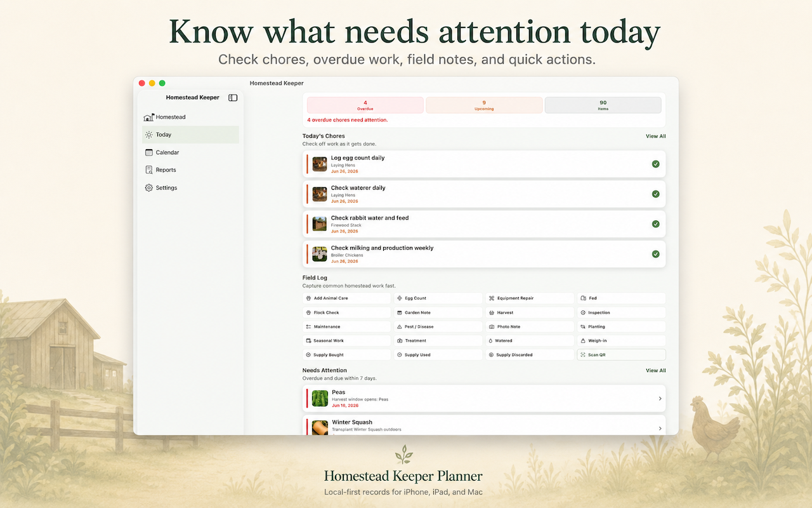
Task: Open the Settings section label
Action: pyautogui.click(x=166, y=188)
